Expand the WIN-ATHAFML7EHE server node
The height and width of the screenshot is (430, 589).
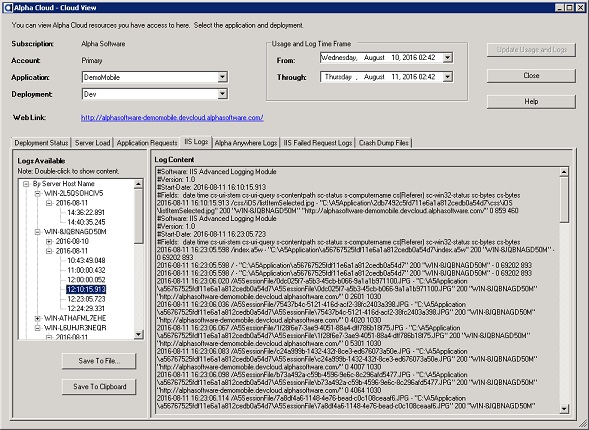pos(37,318)
